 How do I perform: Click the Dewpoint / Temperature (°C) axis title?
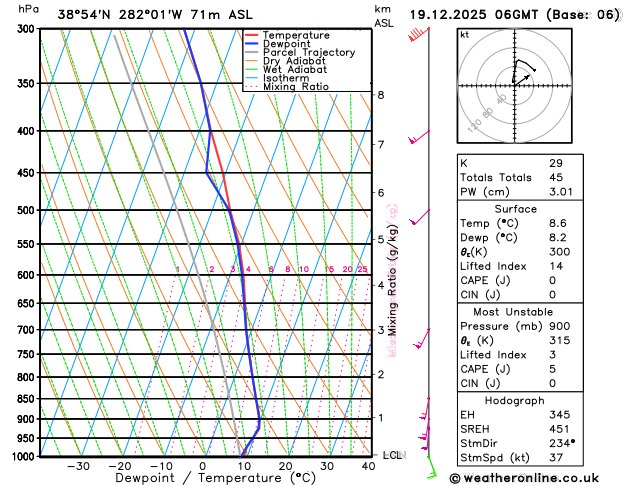[215, 478]
